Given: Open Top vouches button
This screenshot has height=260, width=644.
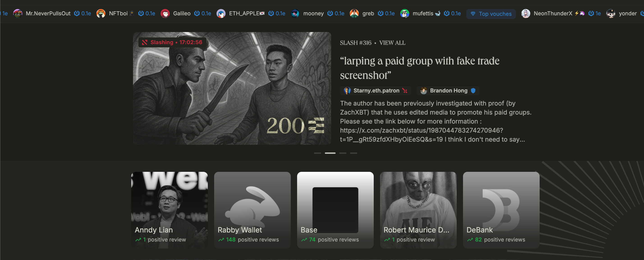Looking at the screenshot, I should click(x=491, y=14).
